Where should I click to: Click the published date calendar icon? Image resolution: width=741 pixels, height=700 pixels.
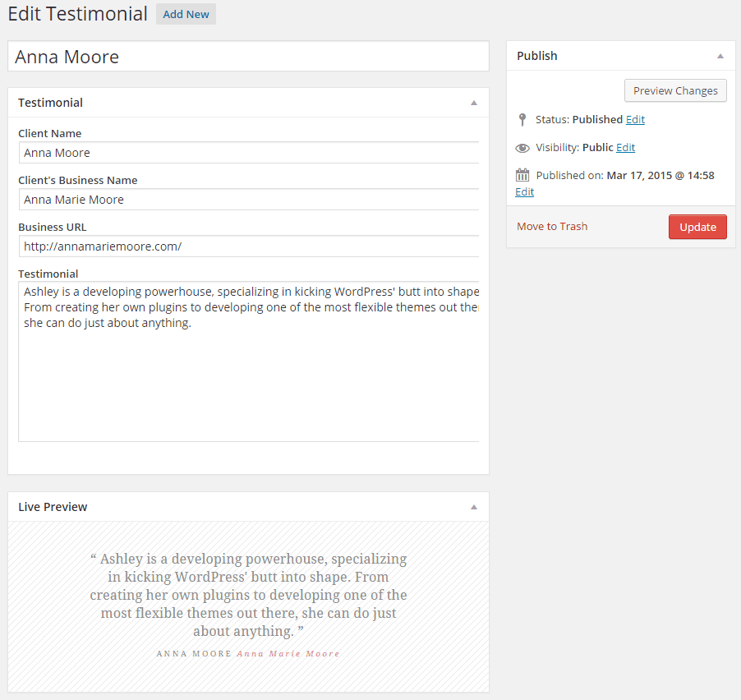coord(522,175)
